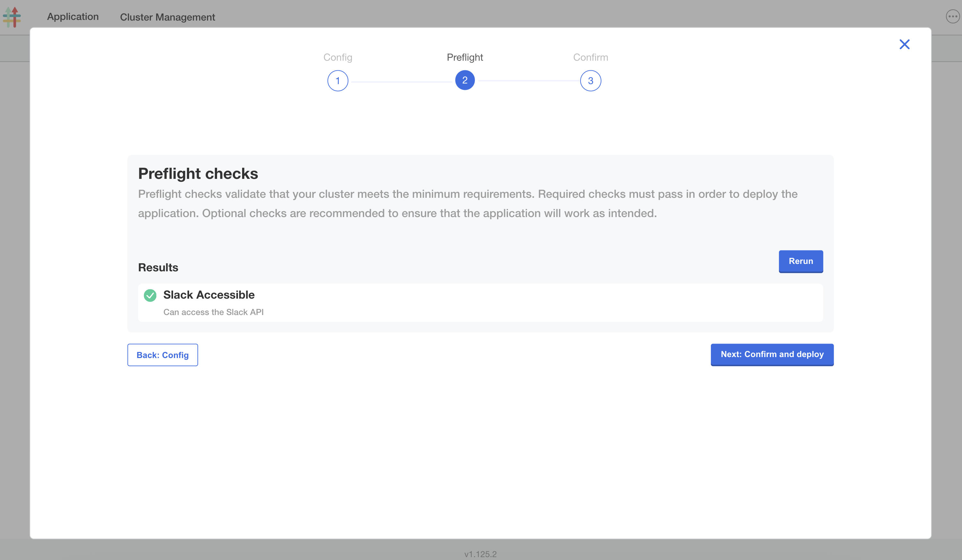Click step circle 1 for Config
Image resolution: width=962 pixels, height=560 pixels.
[337, 81]
